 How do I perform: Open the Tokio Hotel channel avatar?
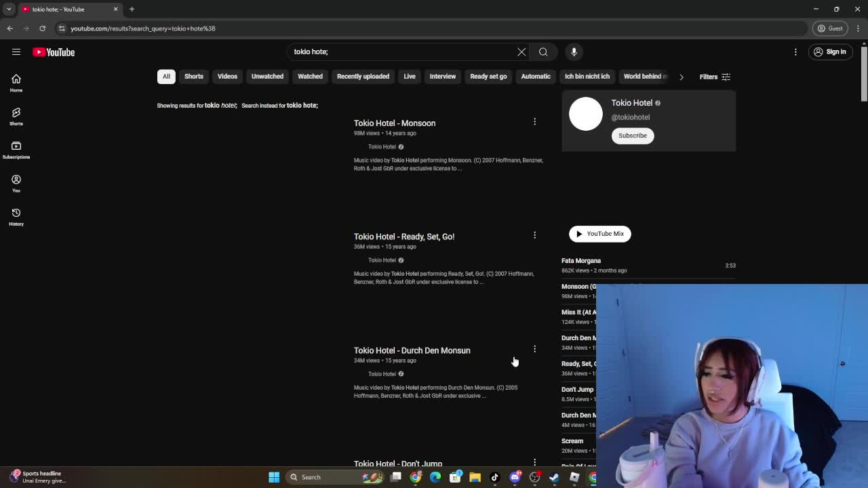(586, 114)
